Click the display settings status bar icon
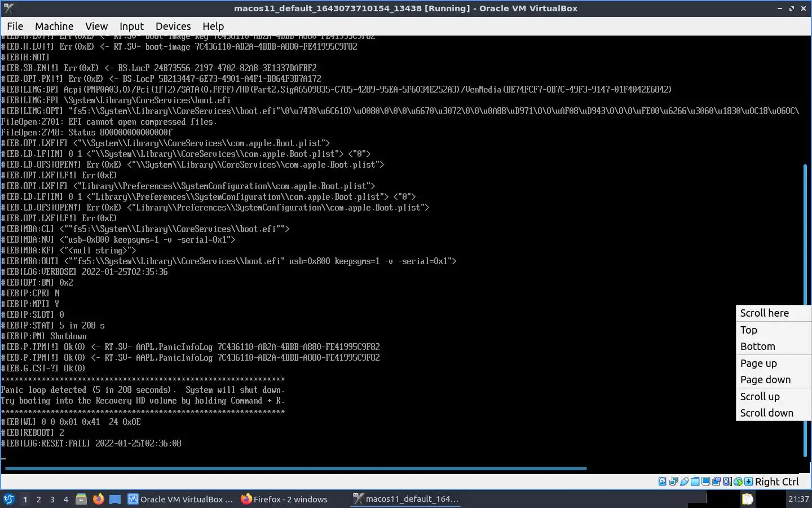 (x=705, y=481)
